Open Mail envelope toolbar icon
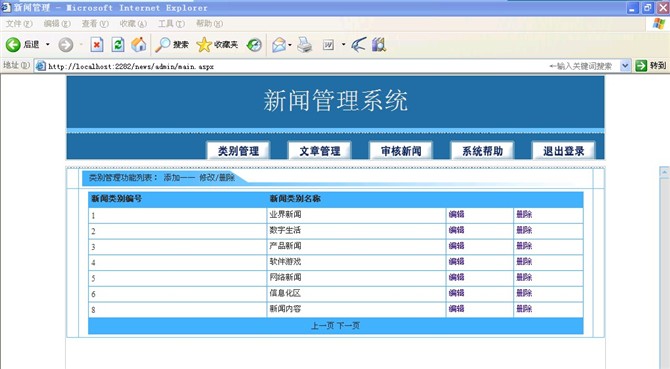Viewport: 670px width, 369px height. pos(279,44)
